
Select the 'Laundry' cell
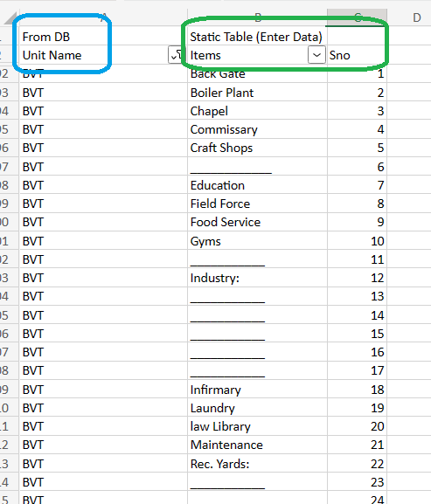(x=257, y=408)
